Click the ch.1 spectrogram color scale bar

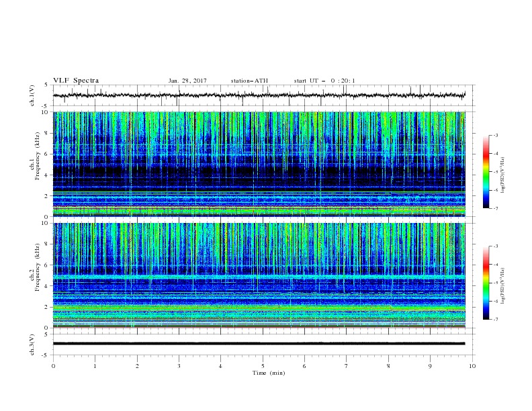pos(486,172)
